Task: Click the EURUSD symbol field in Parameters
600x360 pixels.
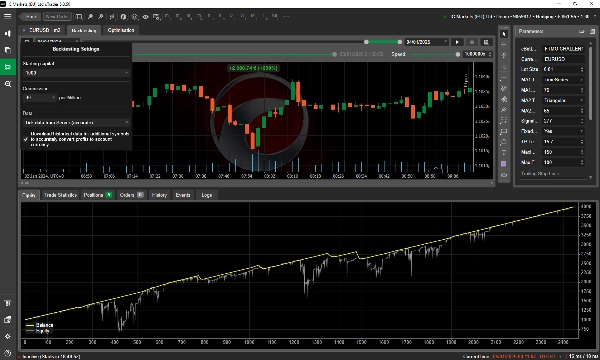Action: click(563, 59)
